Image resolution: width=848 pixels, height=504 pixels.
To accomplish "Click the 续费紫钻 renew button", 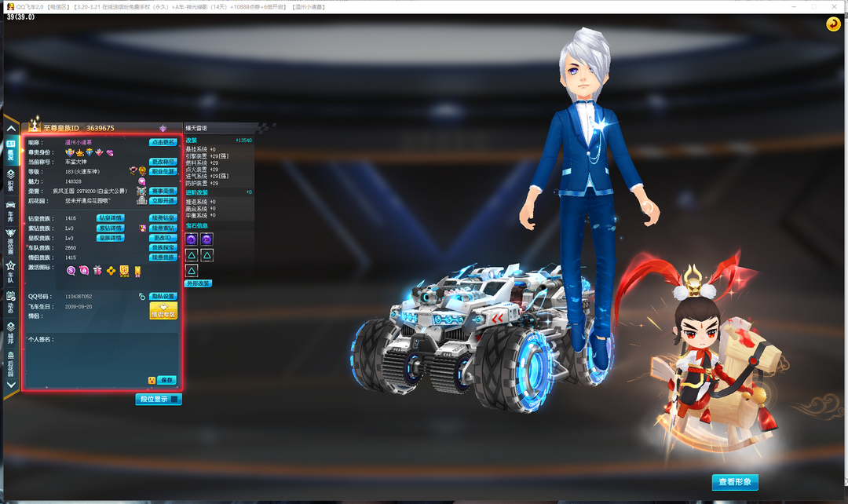I will point(163,228).
